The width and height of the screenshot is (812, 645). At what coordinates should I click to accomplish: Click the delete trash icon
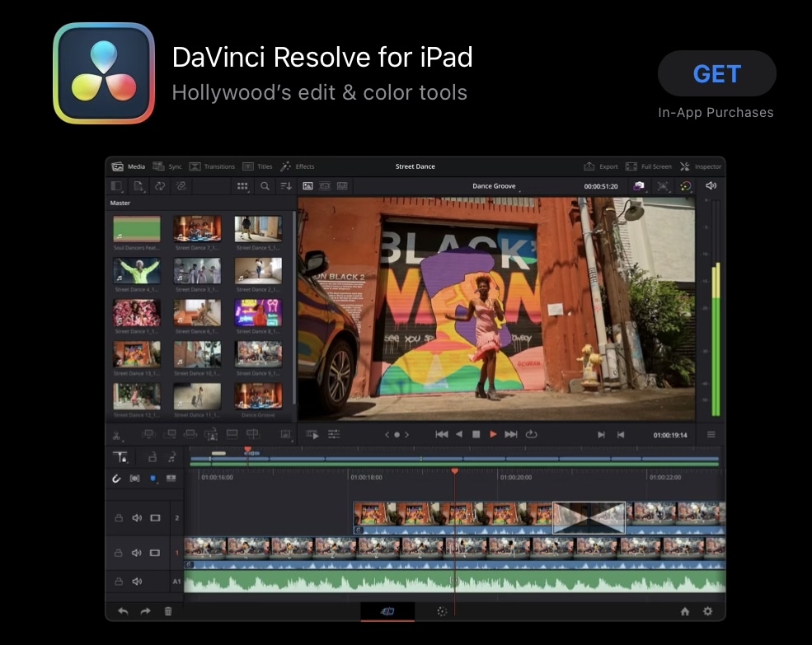[168, 611]
